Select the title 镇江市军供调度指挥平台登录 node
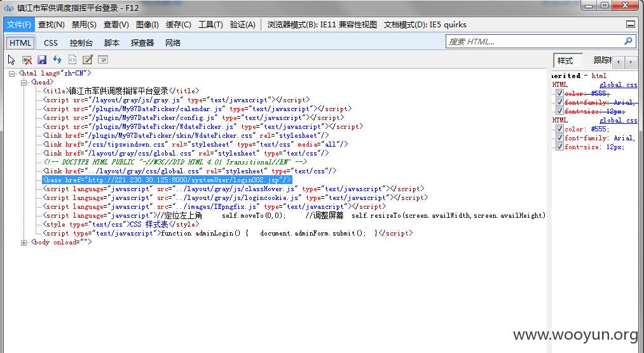Viewport: 644px width, 353px height. [121, 91]
